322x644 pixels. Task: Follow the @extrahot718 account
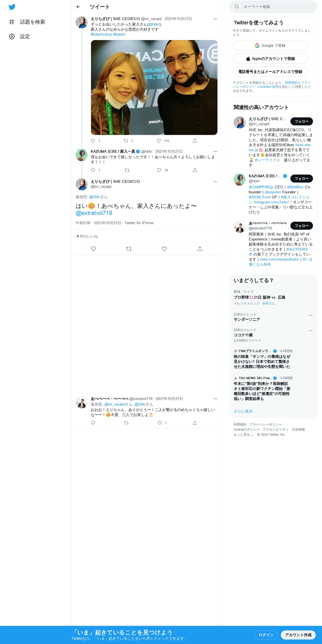tap(301, 226)
